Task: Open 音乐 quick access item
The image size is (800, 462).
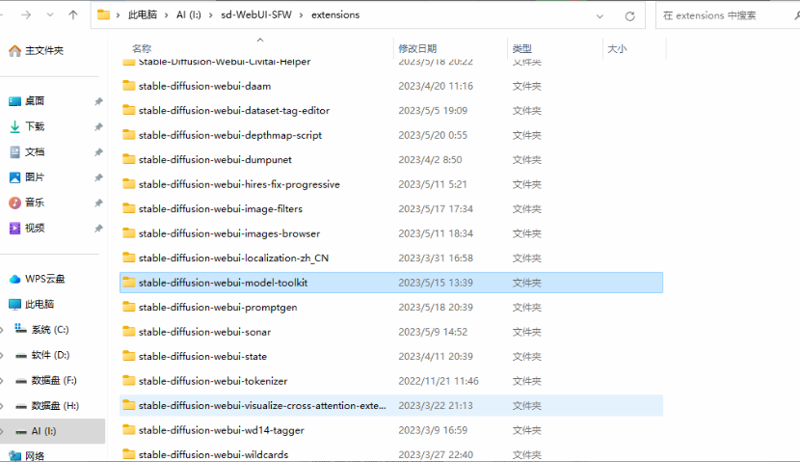Action: click(27, 202)
